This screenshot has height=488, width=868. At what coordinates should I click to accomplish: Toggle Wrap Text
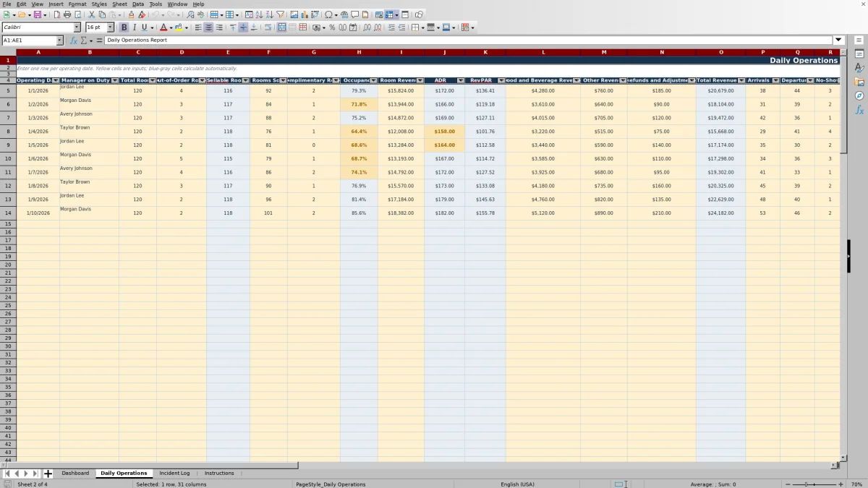(x=268, y=27)
